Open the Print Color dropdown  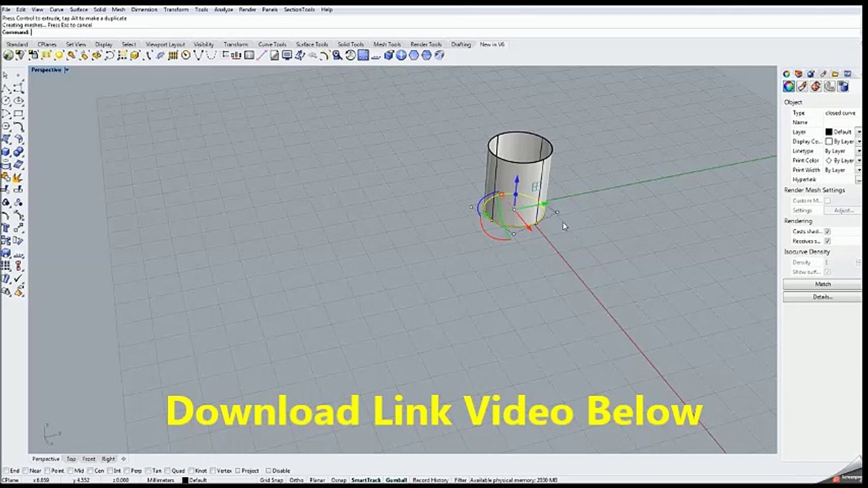pyautogui.click(x=859, y=161)
